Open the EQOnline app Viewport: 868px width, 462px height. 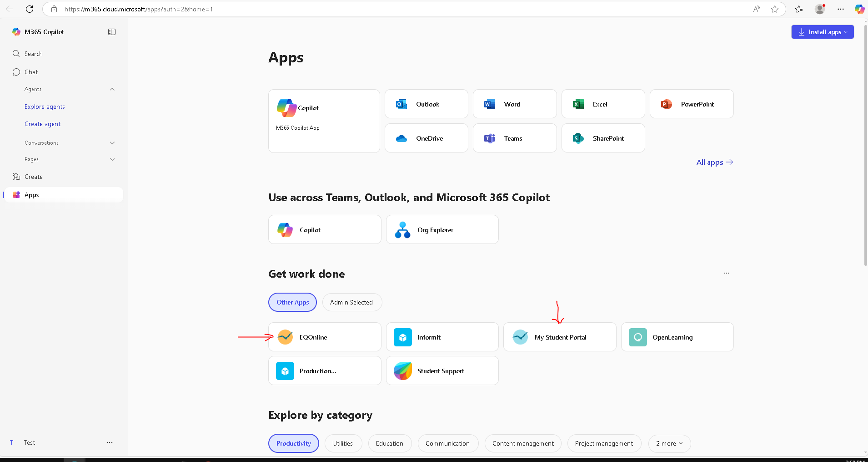point(325,337)
